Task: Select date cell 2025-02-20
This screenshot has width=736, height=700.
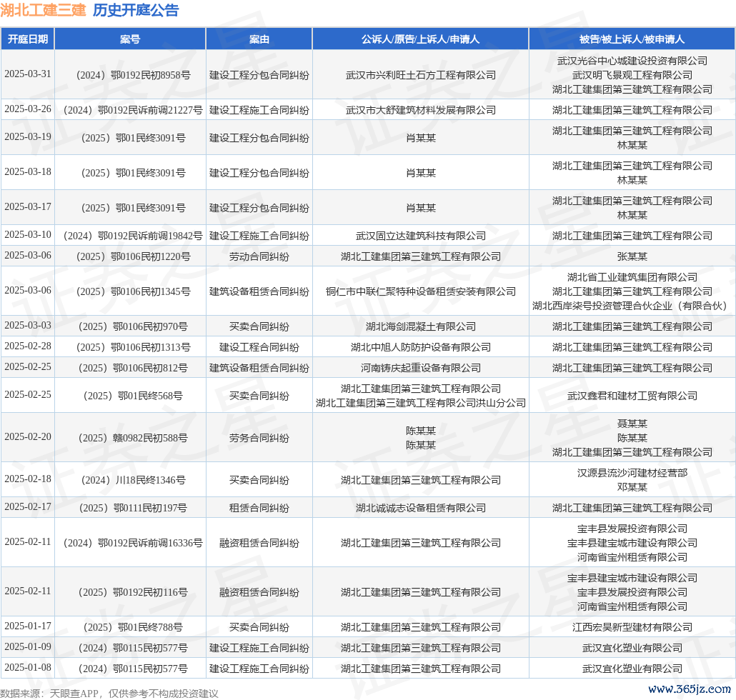Action: pyautogui.click(x=28, y=437)
